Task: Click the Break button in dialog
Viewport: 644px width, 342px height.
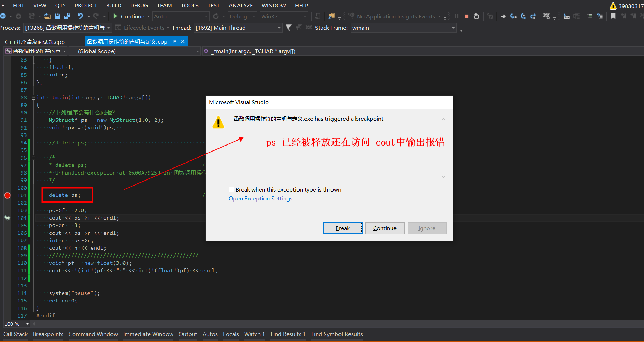Action: click(343, 228)
